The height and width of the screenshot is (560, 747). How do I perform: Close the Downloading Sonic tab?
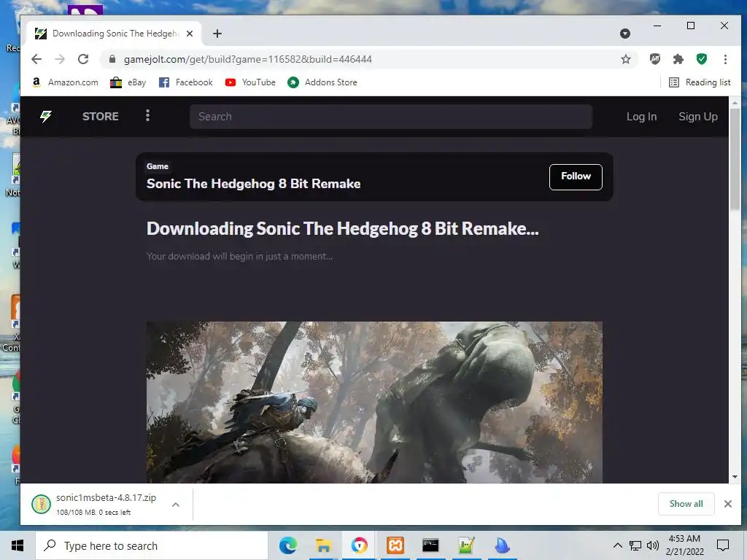[190, 34]
